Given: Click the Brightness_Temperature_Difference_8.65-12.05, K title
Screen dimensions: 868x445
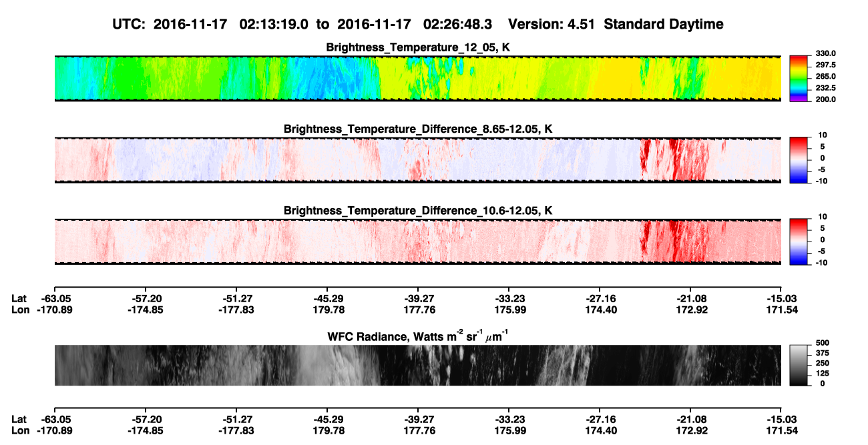Looking at the screenshot, I should click(418, 129).
